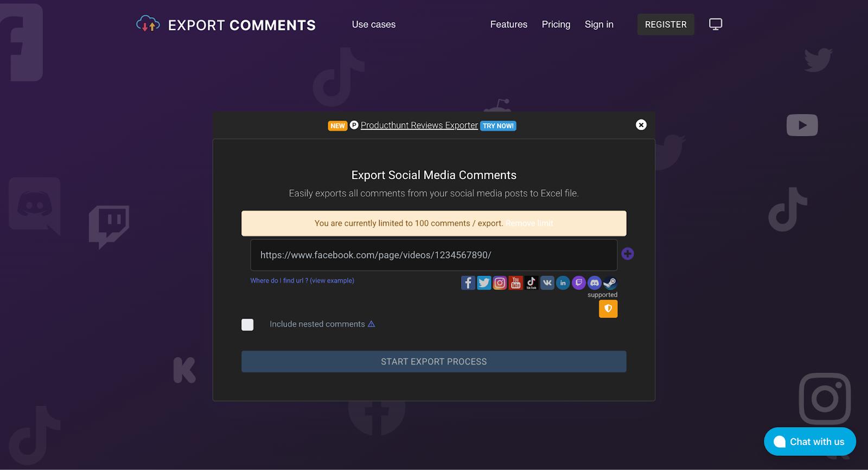Select the TikTok supported platform icon
Viewport: 868px width, 470px height.
[x=531, y=283]
